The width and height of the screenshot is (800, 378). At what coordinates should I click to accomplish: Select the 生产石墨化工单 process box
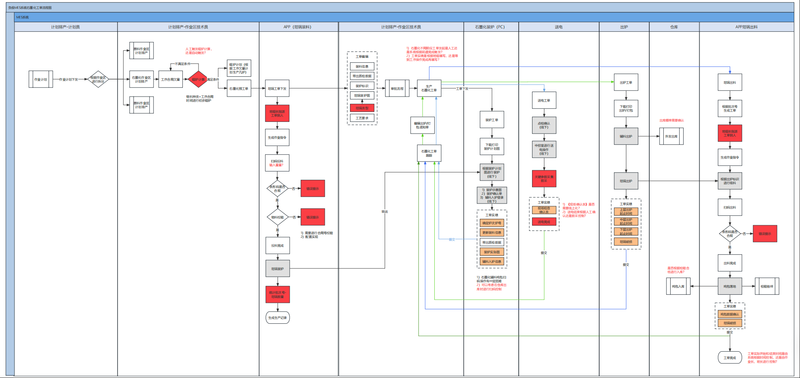[x=429, y=88]
